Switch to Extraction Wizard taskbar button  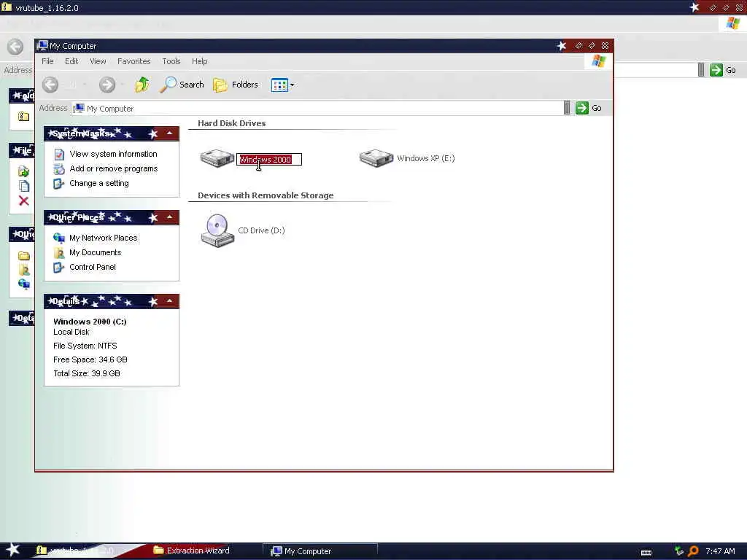[192, 551]
